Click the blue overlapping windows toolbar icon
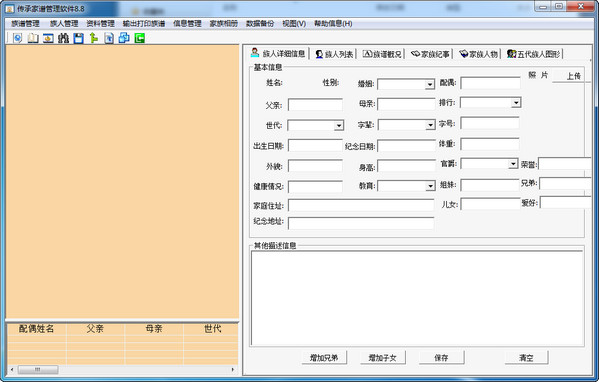599x382 pixels. pyautogui.click(x=124, y=38)
